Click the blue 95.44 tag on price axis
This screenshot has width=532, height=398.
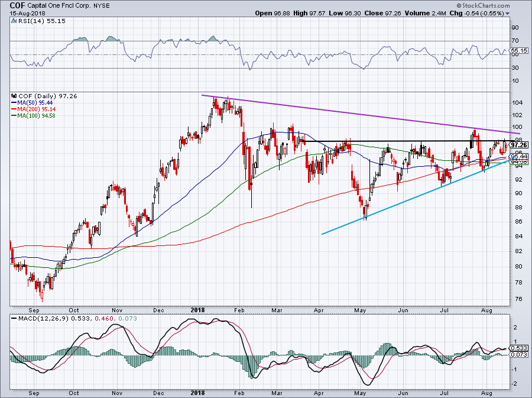519,156
